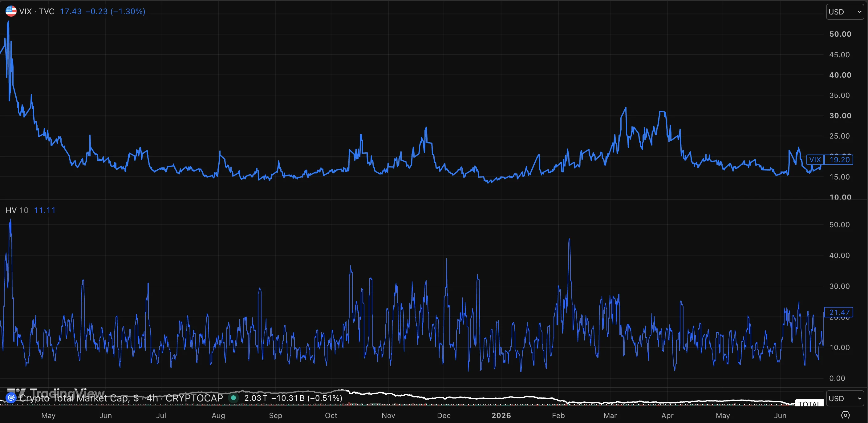Click the 19.20 VIX price value tag
Image resolution: width=868 pixels, height=423 pixels.
pyautogui.click(x=839, y=160)
